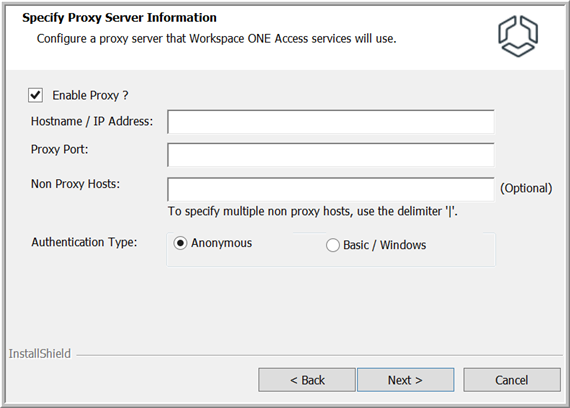
Task: Click the Non Proxy Hosts field
Action: [330, 189]
